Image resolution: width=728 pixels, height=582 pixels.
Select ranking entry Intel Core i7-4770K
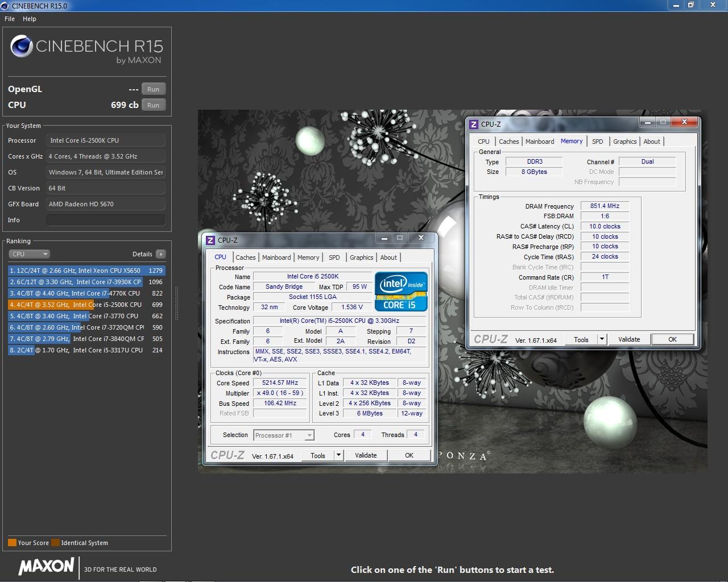86,293
